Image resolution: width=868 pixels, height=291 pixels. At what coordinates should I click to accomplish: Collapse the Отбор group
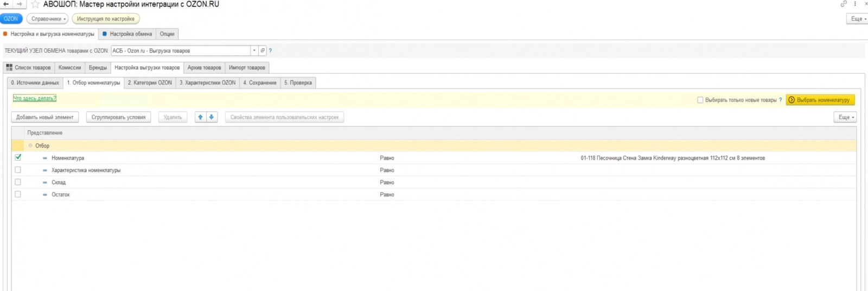30,145
